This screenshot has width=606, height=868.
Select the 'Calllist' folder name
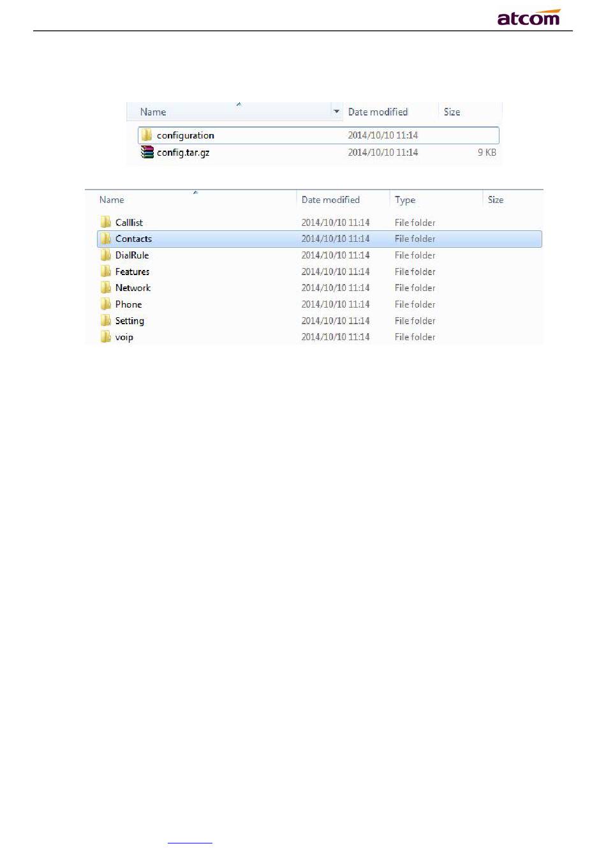129,222
